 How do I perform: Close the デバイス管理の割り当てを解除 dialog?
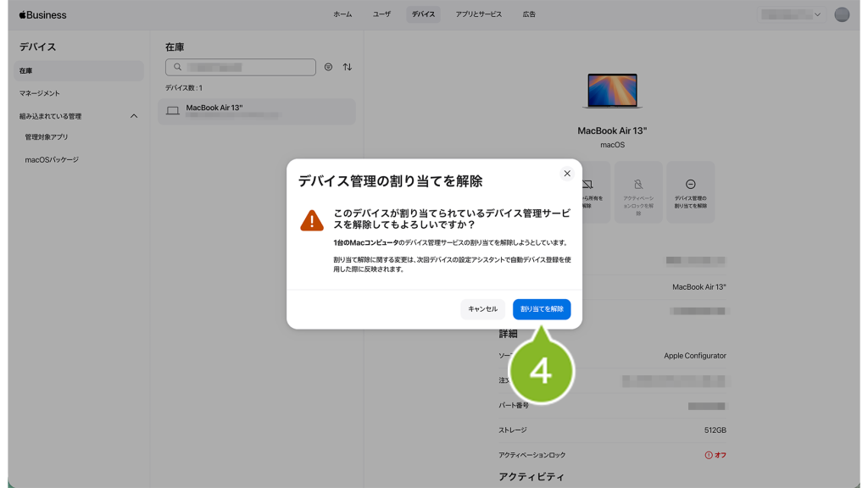[x=567, y=174]
